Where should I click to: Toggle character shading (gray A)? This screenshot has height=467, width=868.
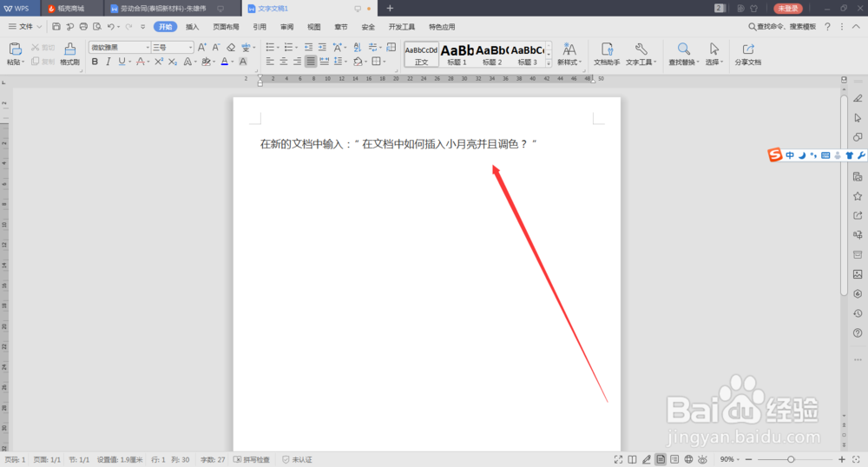click(243, 62)
